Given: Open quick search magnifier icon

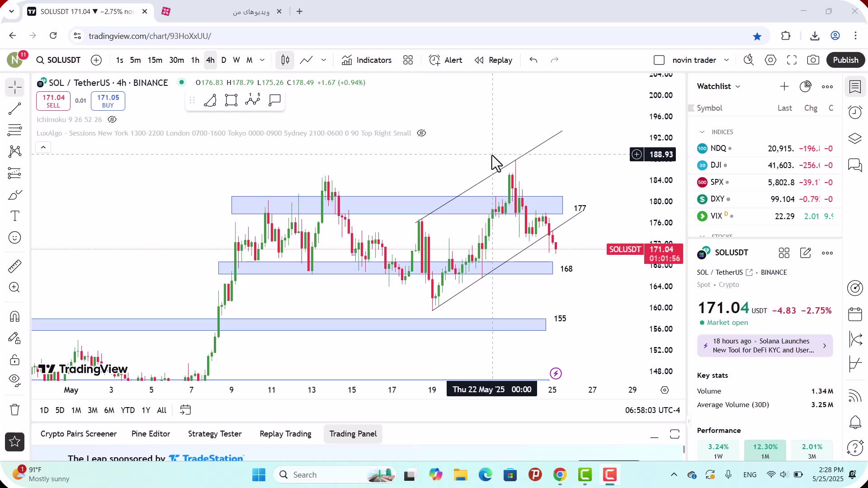Looking at the screenshot, I should pyautogui.click(x=749, y=60).
